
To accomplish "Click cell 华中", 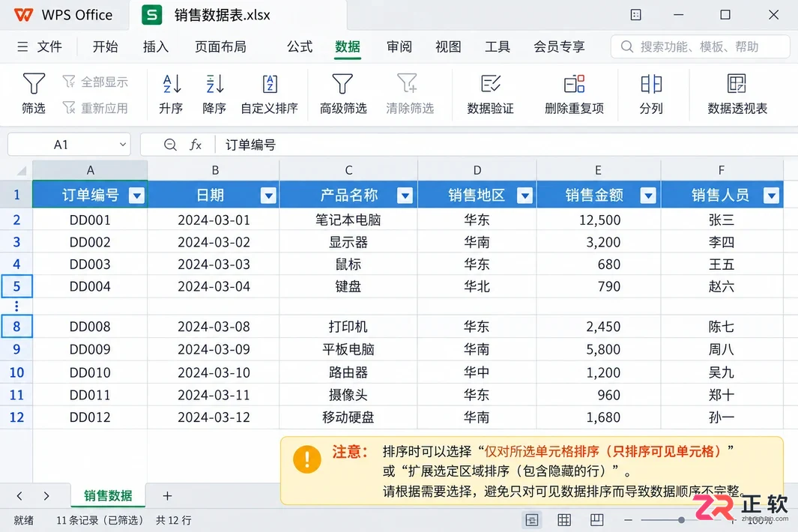I will [477, 372].
